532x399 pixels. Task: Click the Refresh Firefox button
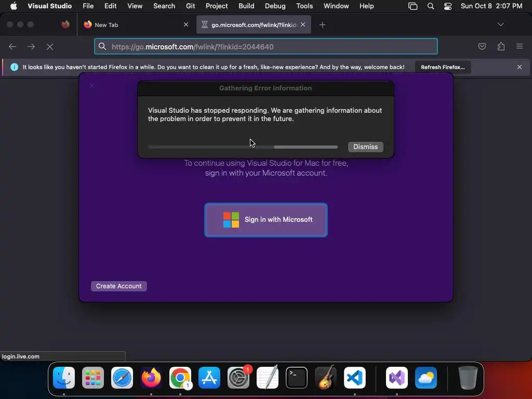443,67
